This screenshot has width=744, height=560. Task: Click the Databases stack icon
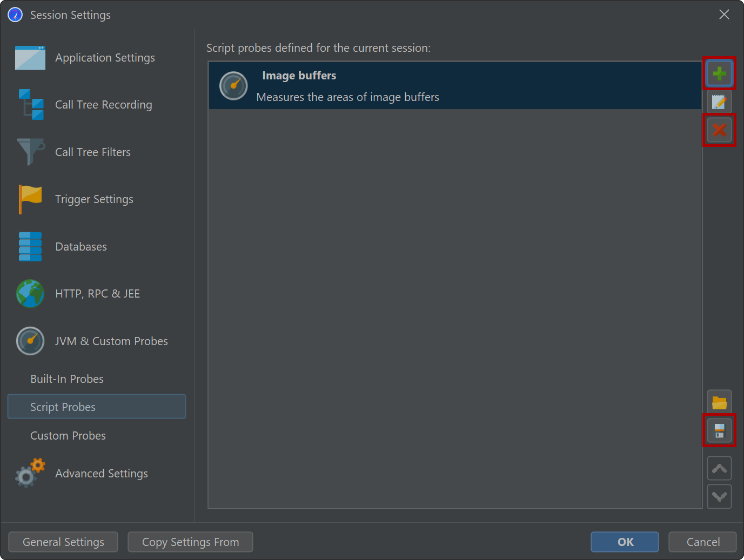(30, 247)
